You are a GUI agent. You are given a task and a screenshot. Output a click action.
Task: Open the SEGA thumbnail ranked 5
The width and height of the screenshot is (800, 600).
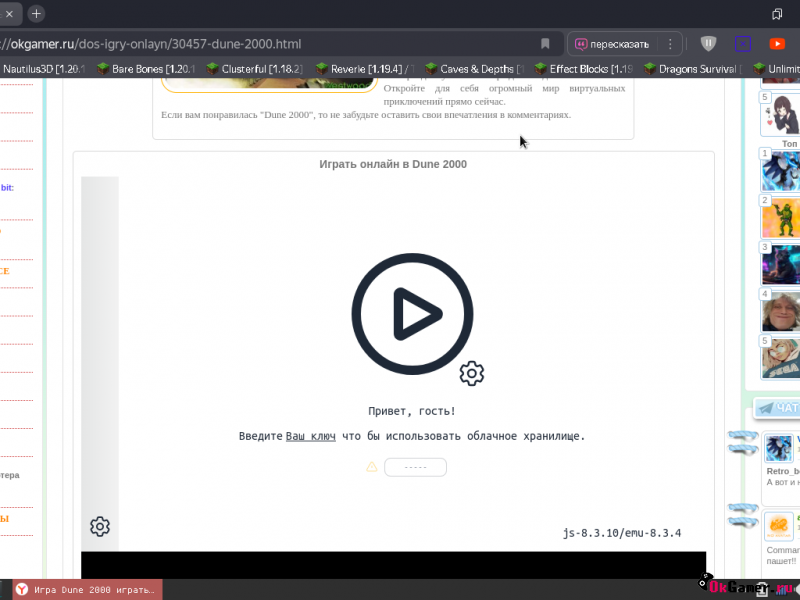(x=780, y=358)
